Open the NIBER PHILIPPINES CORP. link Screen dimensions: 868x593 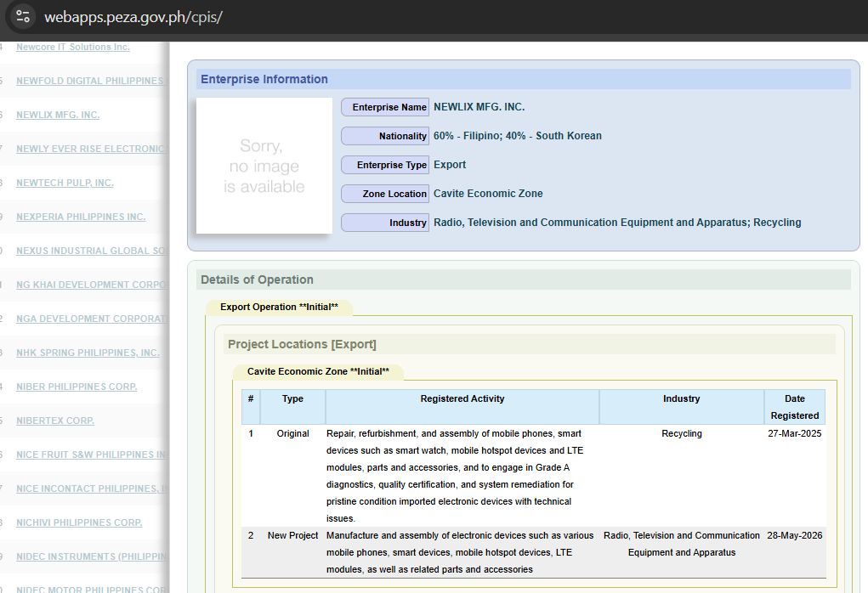tap(77, 387)
